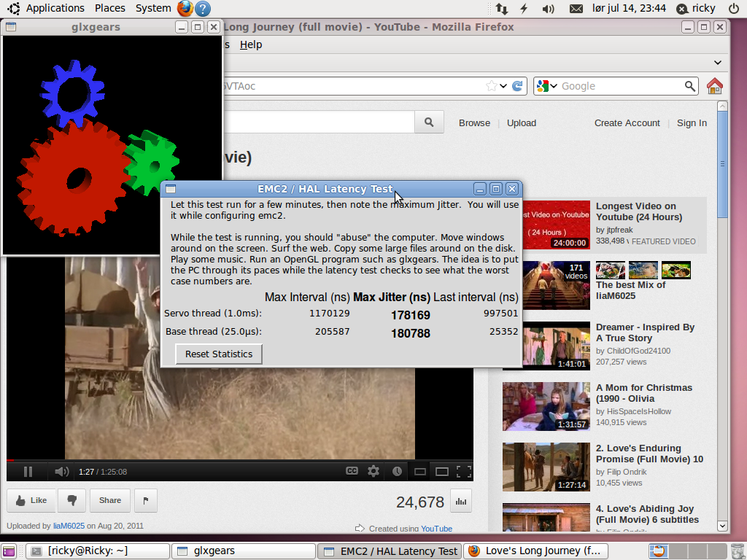Open The best Mix of liaM6025 playlist

click(x=631, y=290)
